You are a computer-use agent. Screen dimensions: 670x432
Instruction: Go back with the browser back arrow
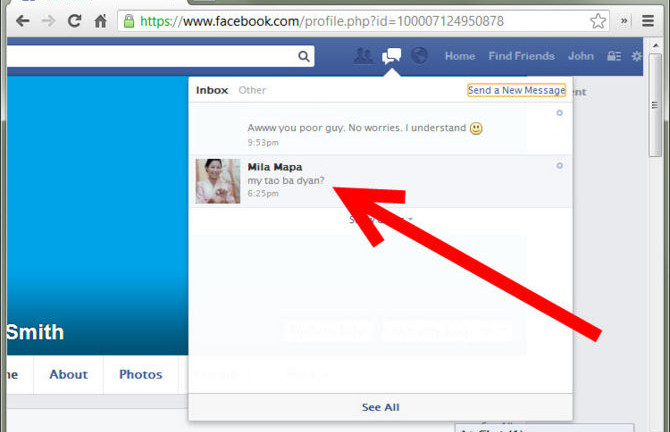point(22,21)
